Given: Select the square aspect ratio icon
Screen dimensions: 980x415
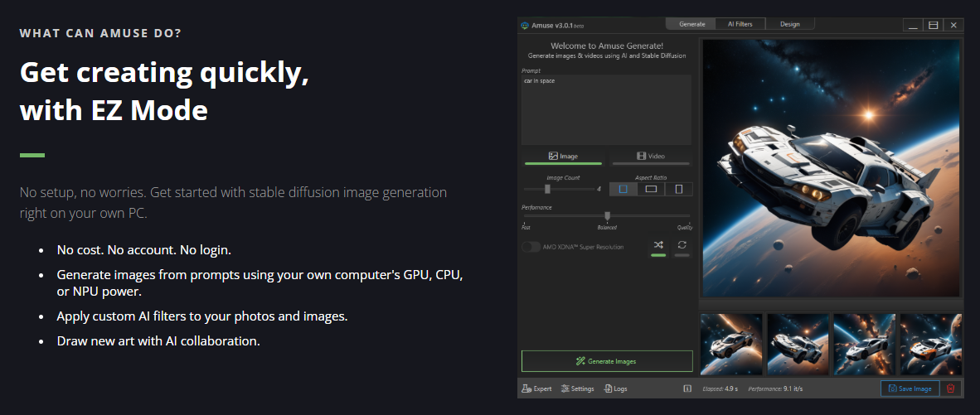Looking at the screenshot, I should coord(623,189).
